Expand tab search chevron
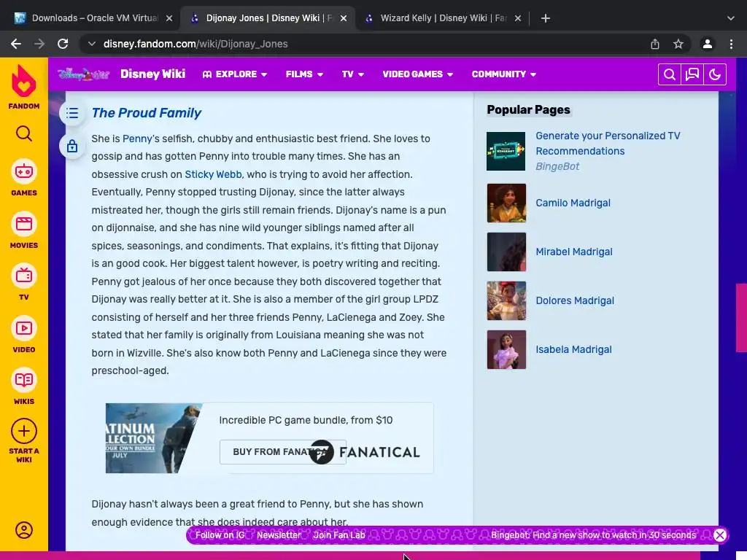This screenshot has height=560, width=747. point(731,18)
